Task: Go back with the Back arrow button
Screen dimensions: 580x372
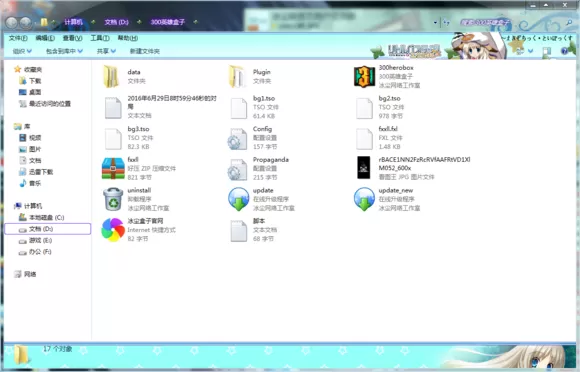Action: point(12,23)
